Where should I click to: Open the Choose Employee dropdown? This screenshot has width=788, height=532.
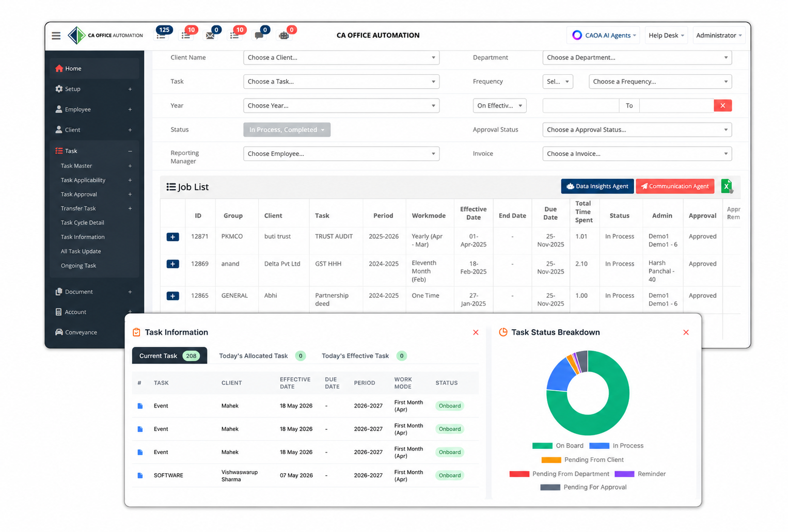341,154
